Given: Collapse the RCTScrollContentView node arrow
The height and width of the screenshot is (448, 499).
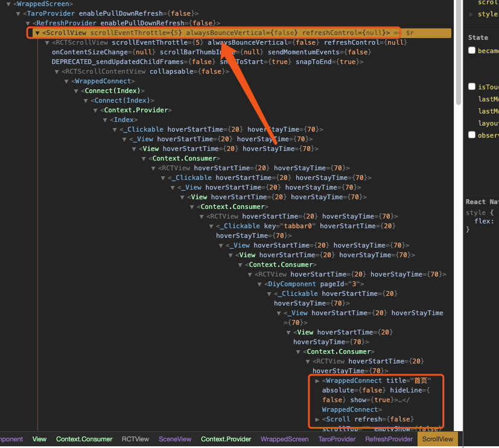Looking at the screenshot, I should pyautogui.click(x=57, y=72).
